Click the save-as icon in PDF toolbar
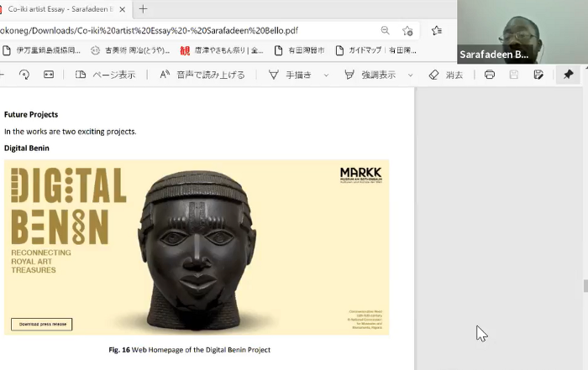Screen dimensions: 588x370 coord(538,75)
